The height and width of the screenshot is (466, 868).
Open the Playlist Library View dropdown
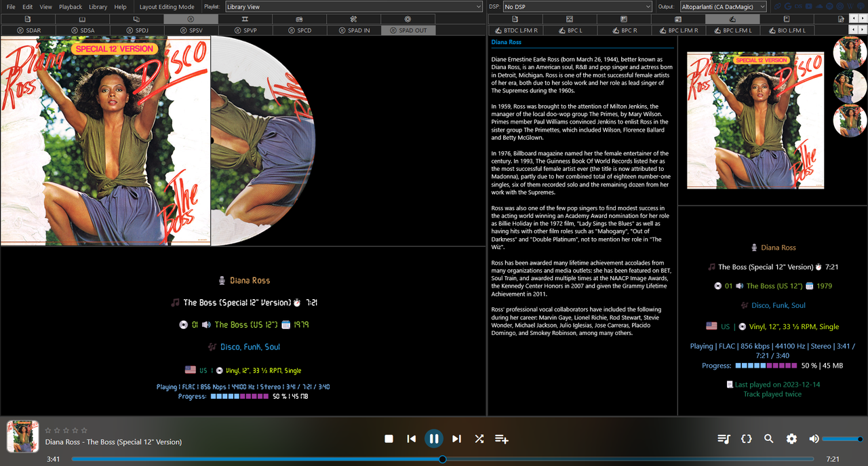(x=354, y=7)
